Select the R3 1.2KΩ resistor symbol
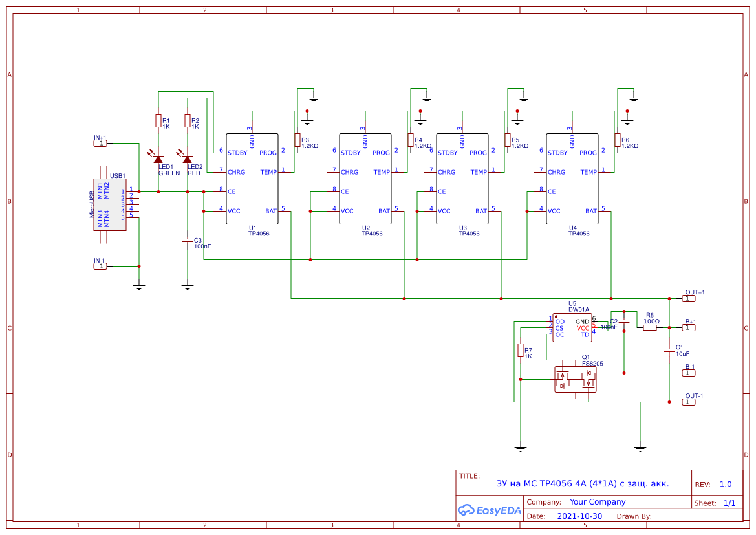This screenshot has height=535, width=756. click(x=297, y=140)
